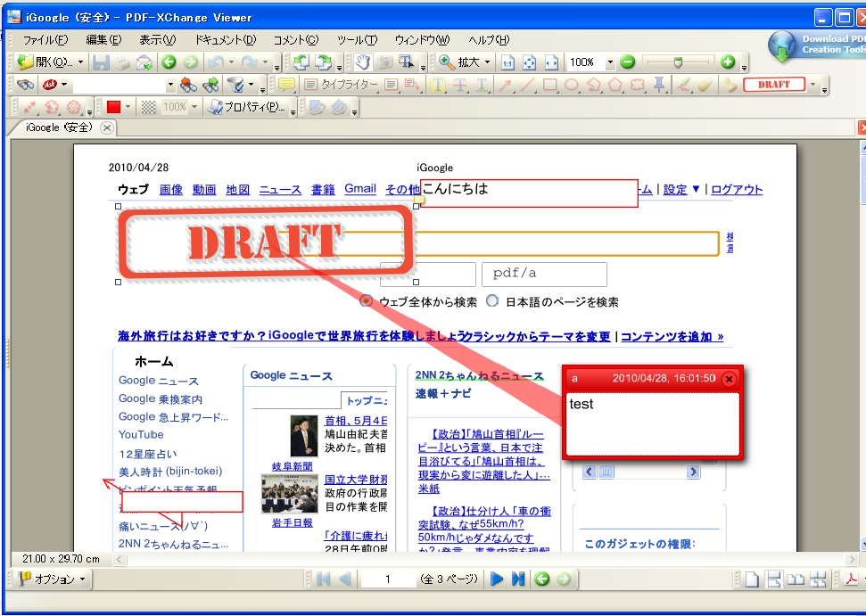Rotate the page counter-clockwise
The height and width of the screenshot is (616, 866).
301,62
